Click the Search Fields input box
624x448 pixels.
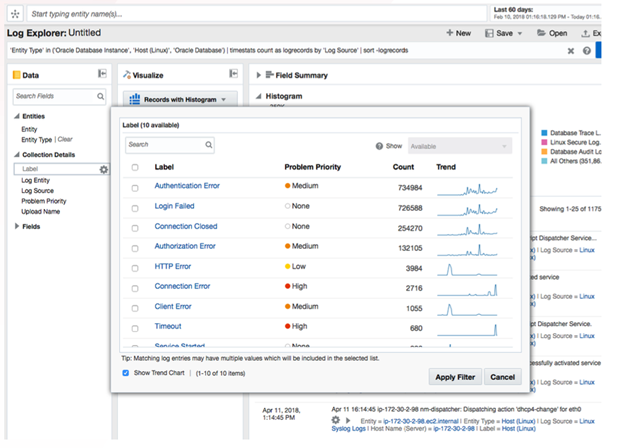[55, 96]
